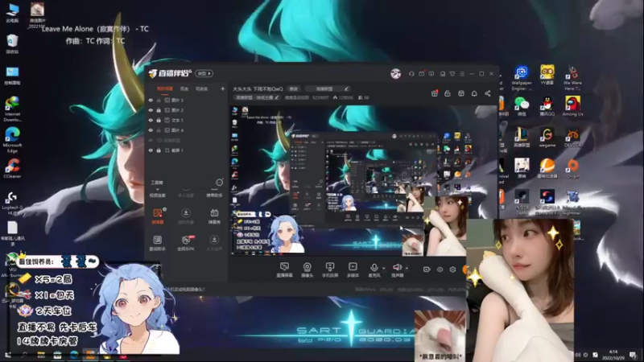Screen dimensions: 644x362
Task: Open Microsoft Edge desktop shortcut
Action: [12, 140]
